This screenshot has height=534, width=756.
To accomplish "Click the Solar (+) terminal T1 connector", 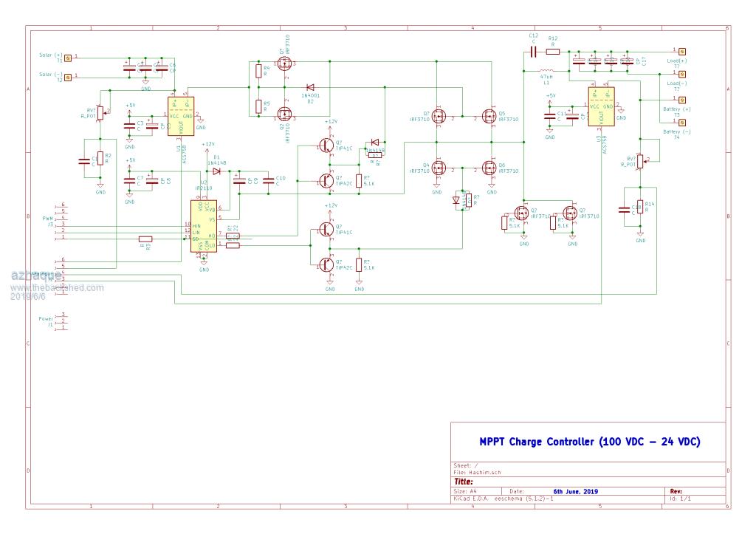I will point(69,57).
